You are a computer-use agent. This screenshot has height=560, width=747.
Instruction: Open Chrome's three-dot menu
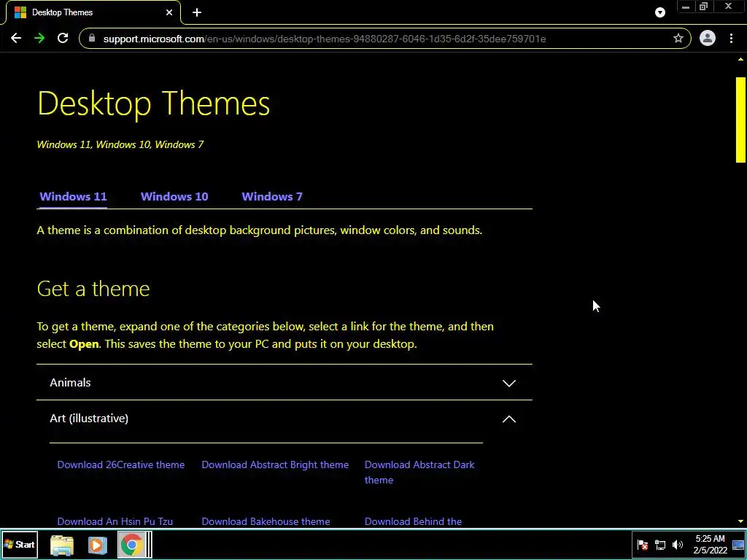pyautogui.click(x=731, y=39)
